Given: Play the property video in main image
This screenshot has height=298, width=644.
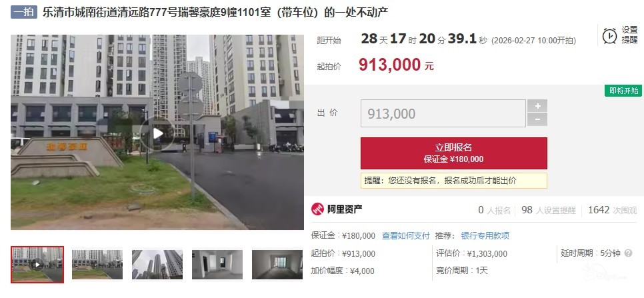Looking at the screenshot, I should (x=158, y=133).
